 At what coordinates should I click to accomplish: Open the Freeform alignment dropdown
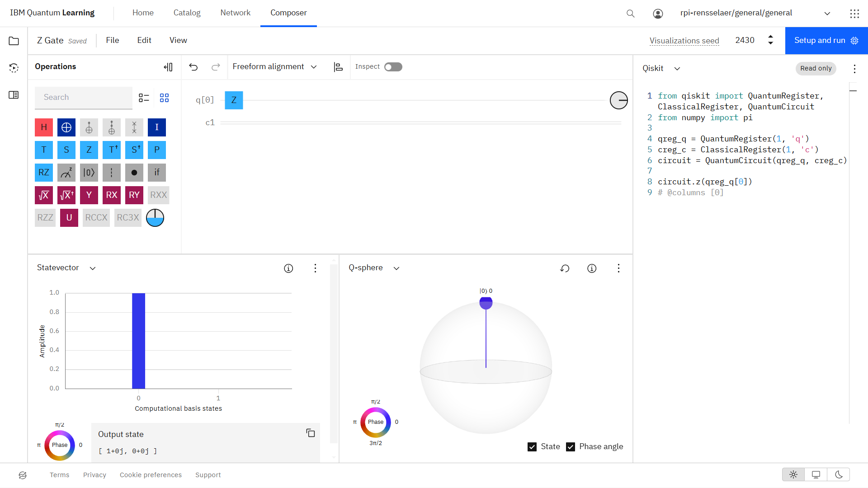pos(274,67)
